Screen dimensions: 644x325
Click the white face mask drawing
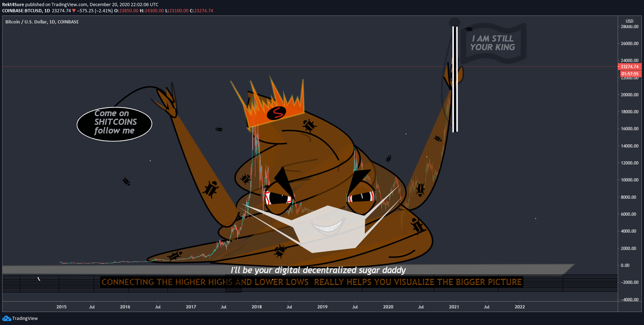(x=328, y=229)
